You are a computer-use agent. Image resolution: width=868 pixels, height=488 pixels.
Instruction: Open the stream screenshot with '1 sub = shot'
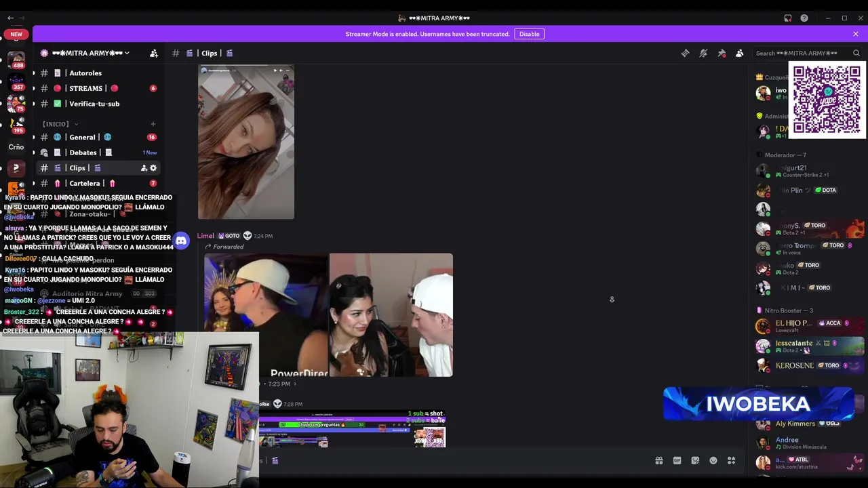353,428
